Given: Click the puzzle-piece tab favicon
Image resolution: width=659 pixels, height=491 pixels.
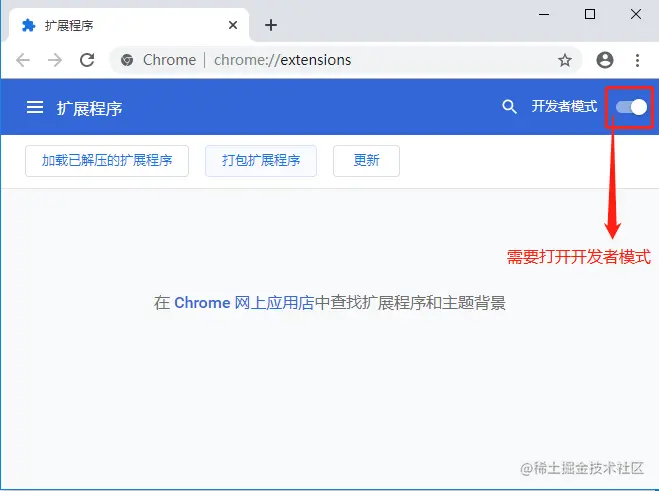Looking at the screenshot, I should pos(28,25).
